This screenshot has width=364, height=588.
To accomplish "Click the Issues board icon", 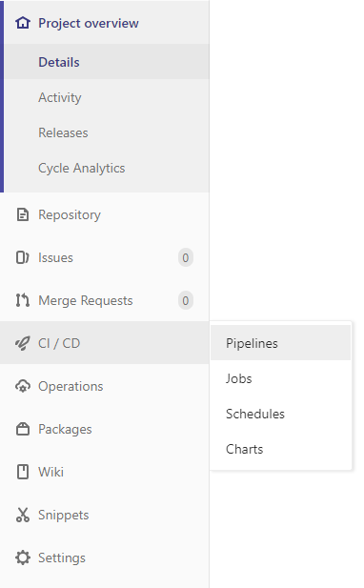I will [x=23, y=257].
